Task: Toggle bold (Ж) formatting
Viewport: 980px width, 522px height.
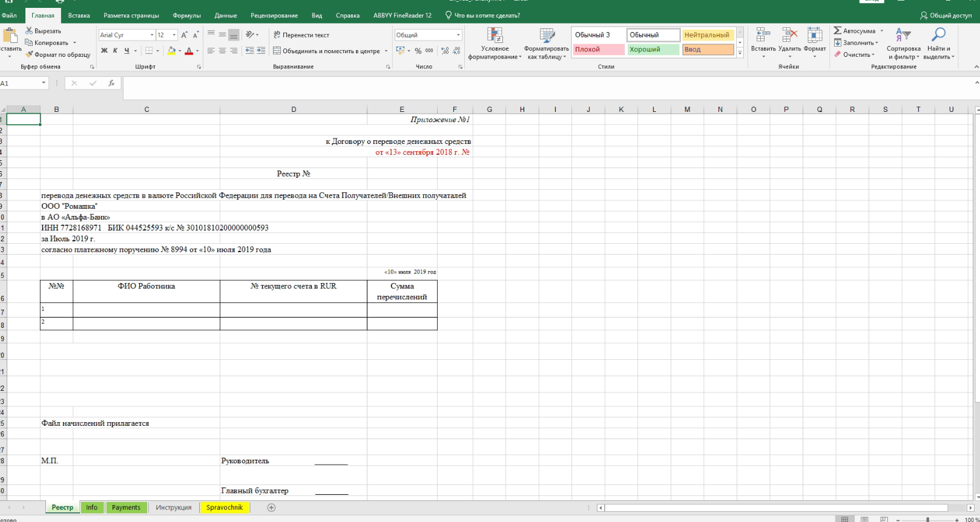Action: (x=104, y=51)
